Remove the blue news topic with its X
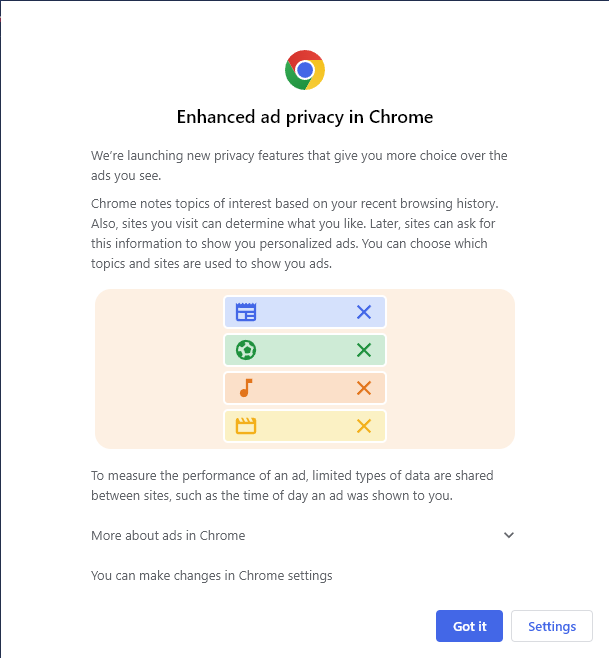This screenshot has width=609, height=658. tap(364, 312)
